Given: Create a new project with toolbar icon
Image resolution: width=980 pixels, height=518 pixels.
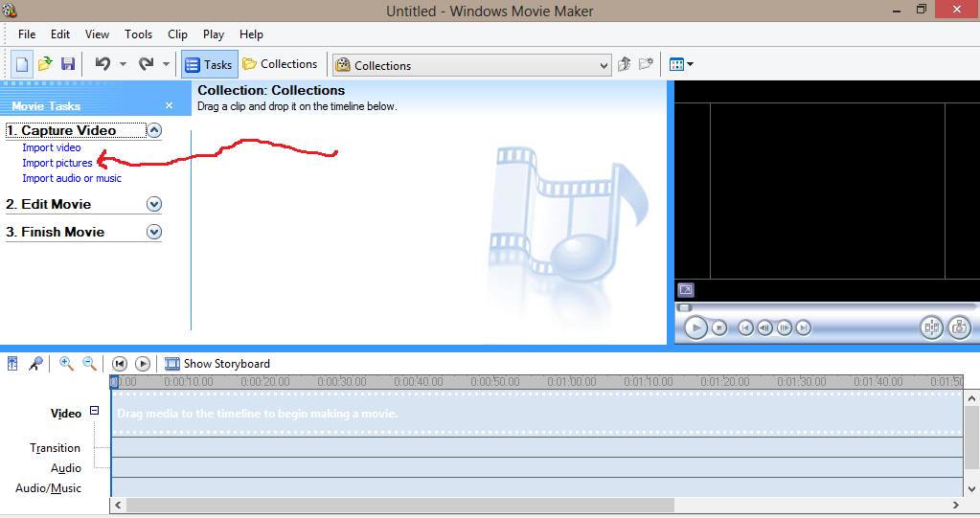Looking at the screenshot, I should [x=22, y=64].
